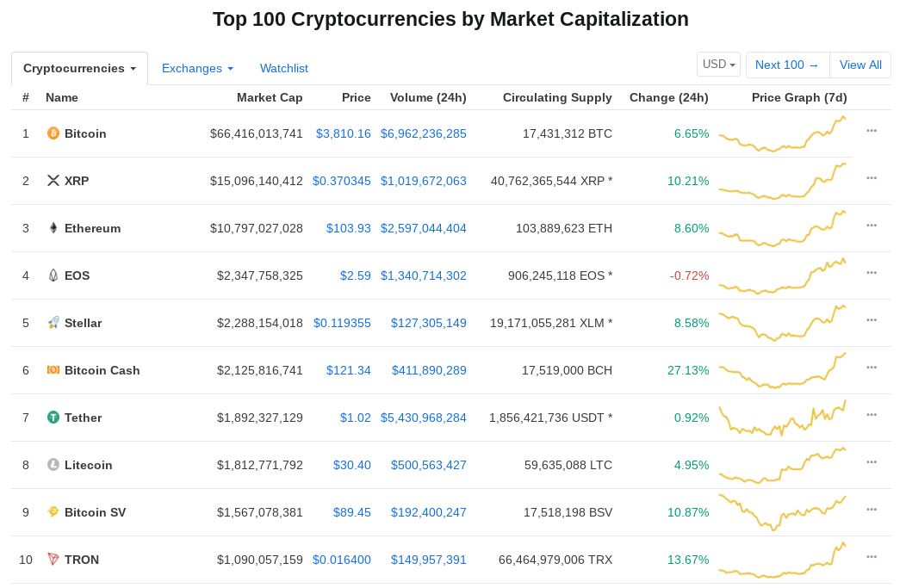Sort by Change (24h) column header
Image resolution: width=906 pixels, height=588 pixels.
tap(668, 97)
